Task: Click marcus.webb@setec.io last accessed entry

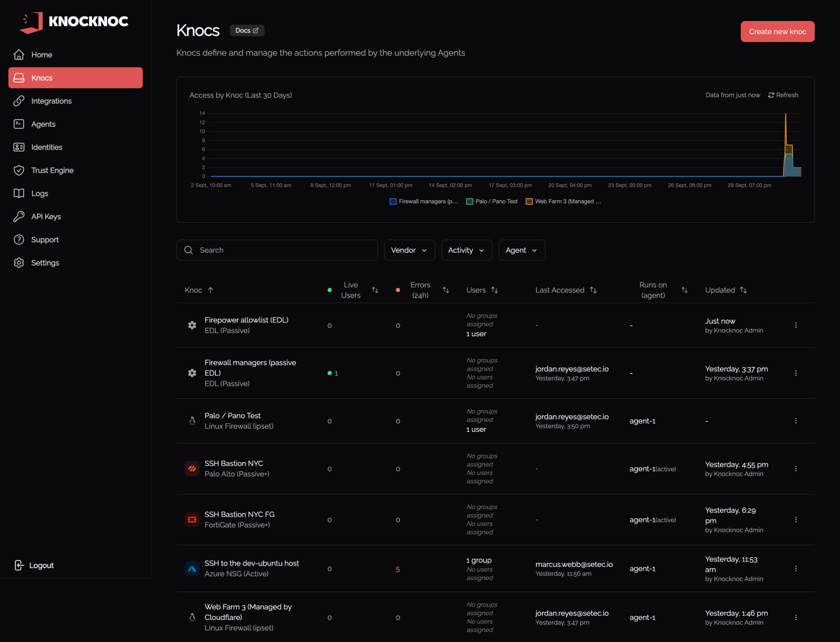Action: tap(574, 564)
